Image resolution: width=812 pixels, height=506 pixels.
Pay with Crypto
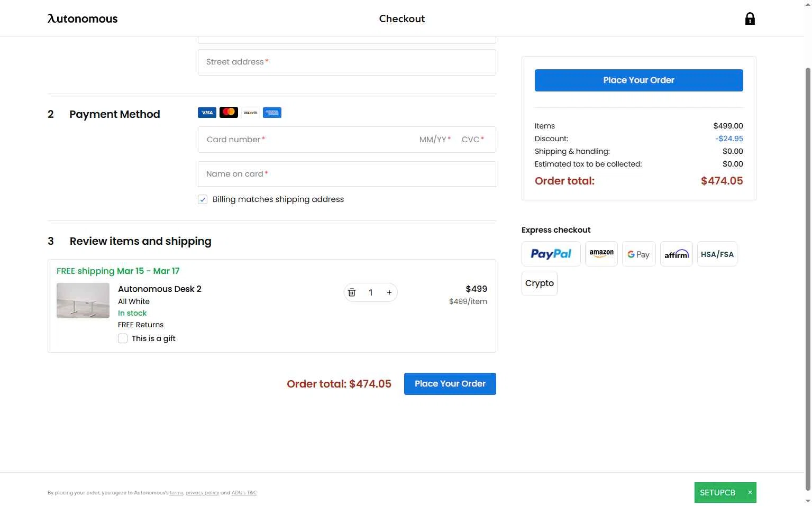click(539, 283)
